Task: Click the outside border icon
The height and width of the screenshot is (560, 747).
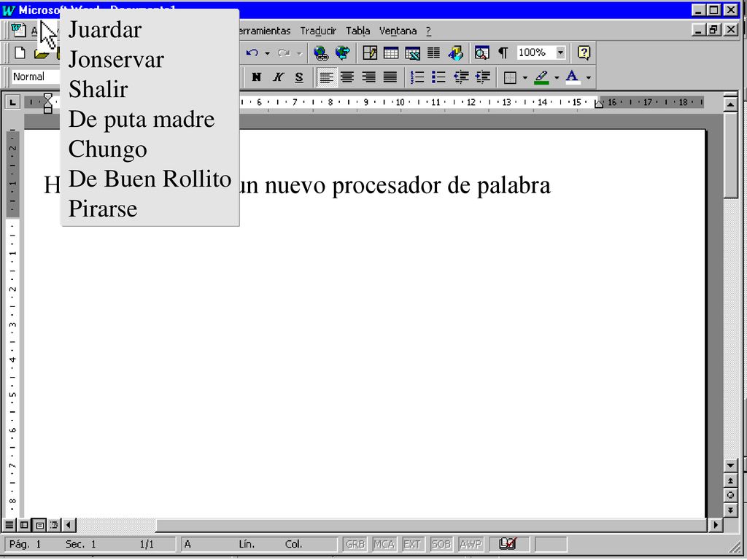Action: pos(510,77)
